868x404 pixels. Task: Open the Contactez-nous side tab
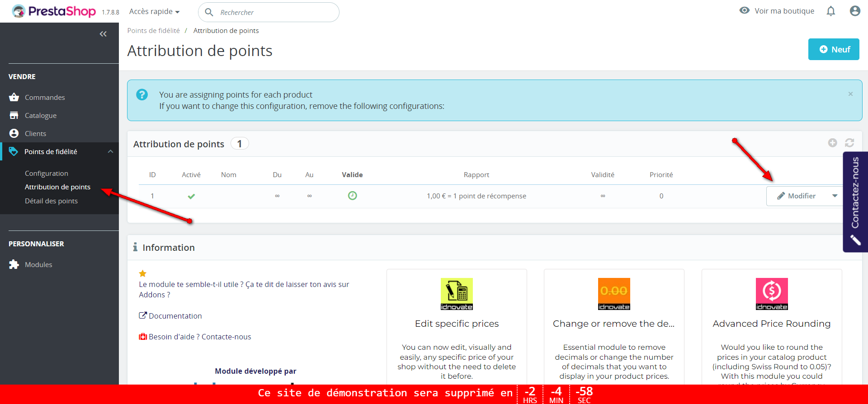click(x=855, y=202)
